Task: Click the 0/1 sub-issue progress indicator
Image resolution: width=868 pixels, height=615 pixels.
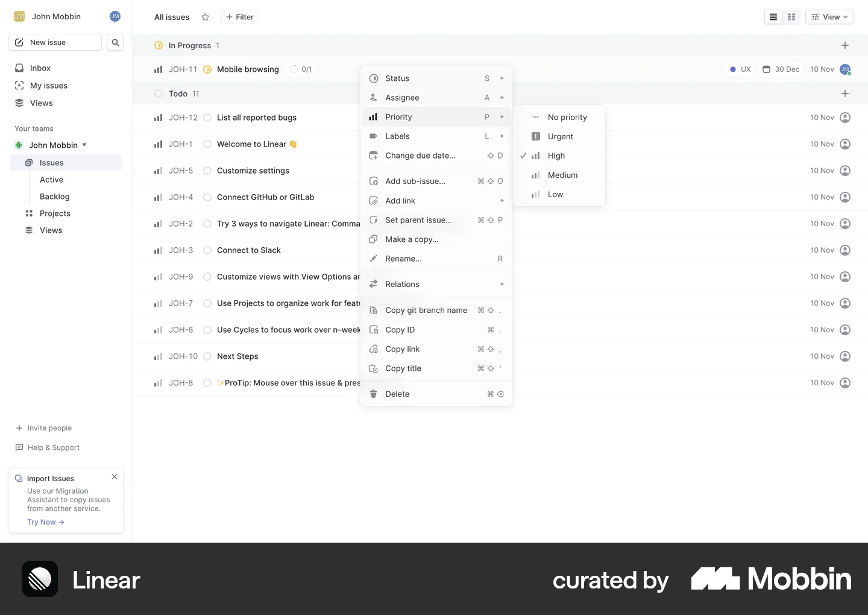Action: pyautogui.click(x=301, y=69)
